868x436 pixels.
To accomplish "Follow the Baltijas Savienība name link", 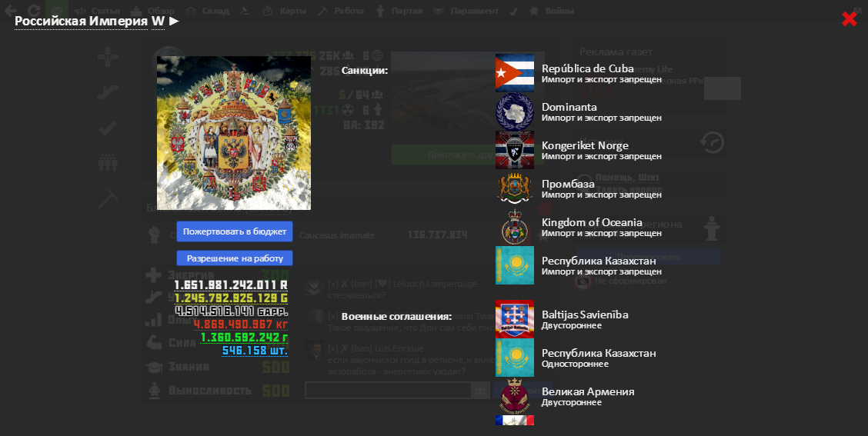I will (x=585, y=315).
